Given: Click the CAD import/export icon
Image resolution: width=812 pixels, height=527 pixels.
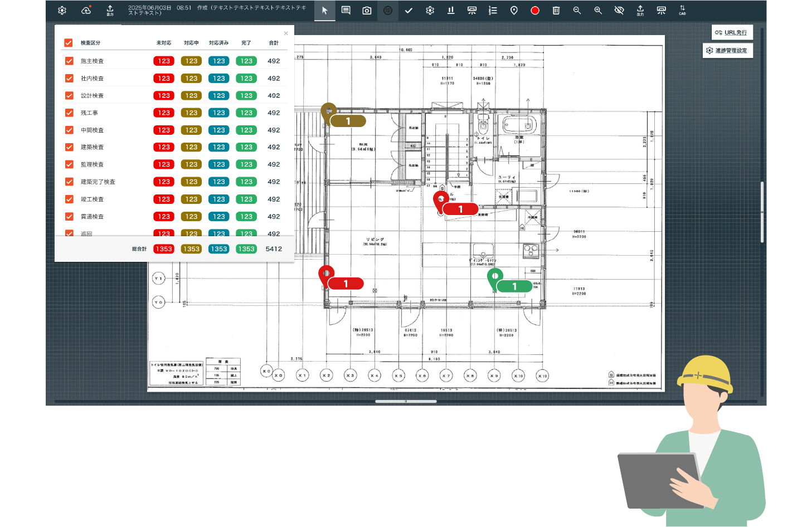Looking at the screenshot, I should (682, 11).
